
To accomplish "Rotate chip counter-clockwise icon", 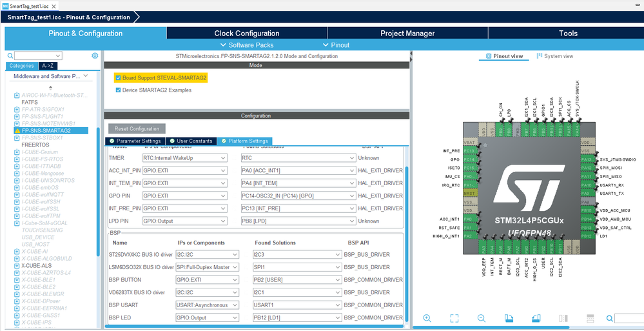I will click(x=536, y=318).
